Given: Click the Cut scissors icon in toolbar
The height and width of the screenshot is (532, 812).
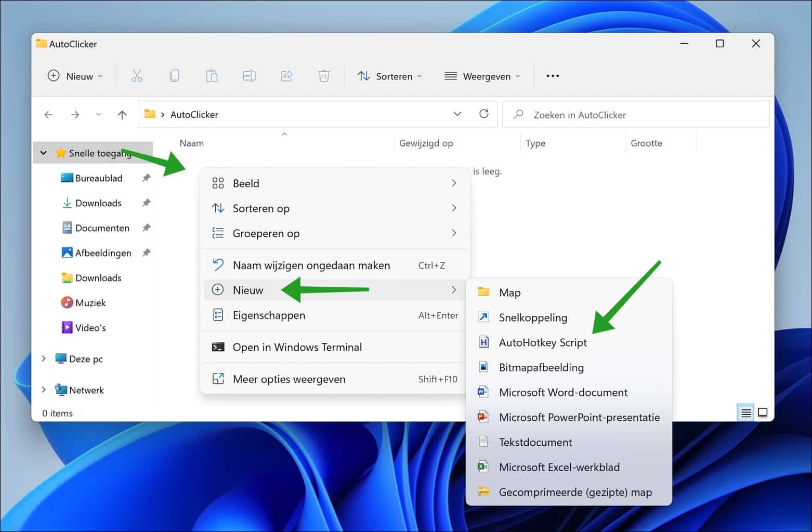Looking at the screenshot, I should pyautogui.click(x=137, y=76).
